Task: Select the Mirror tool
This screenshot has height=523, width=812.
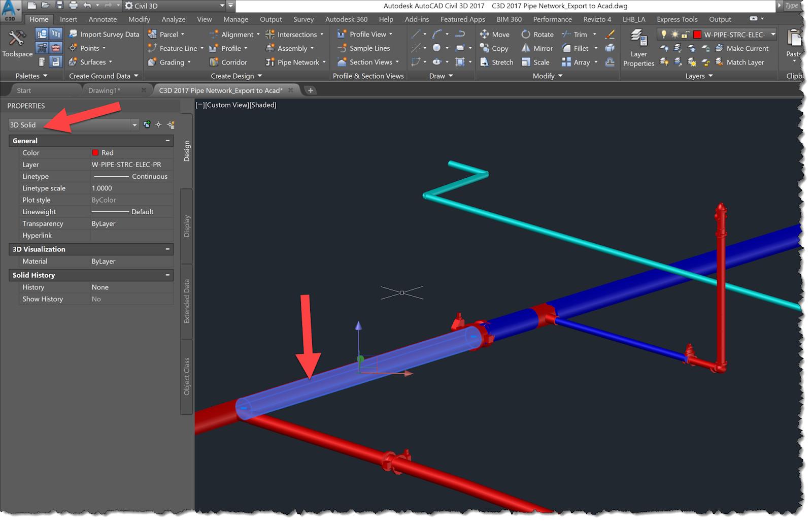Action: pos(537,48)
